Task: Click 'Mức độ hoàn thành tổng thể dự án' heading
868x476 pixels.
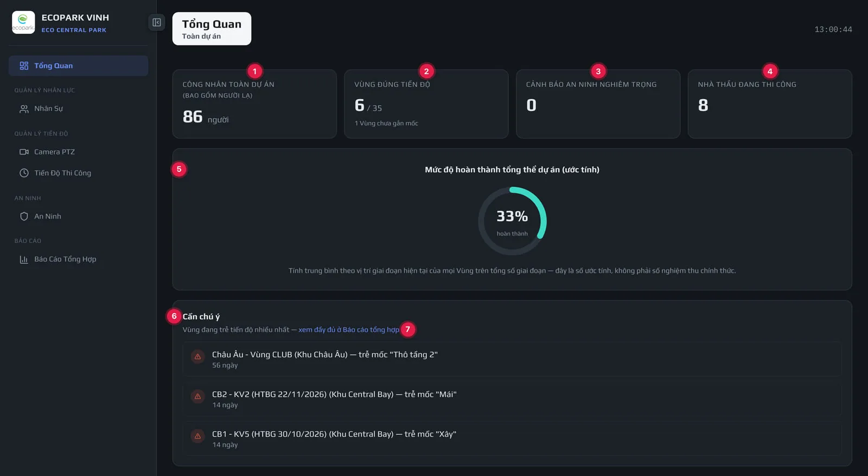Action: (x=512, y=170)
